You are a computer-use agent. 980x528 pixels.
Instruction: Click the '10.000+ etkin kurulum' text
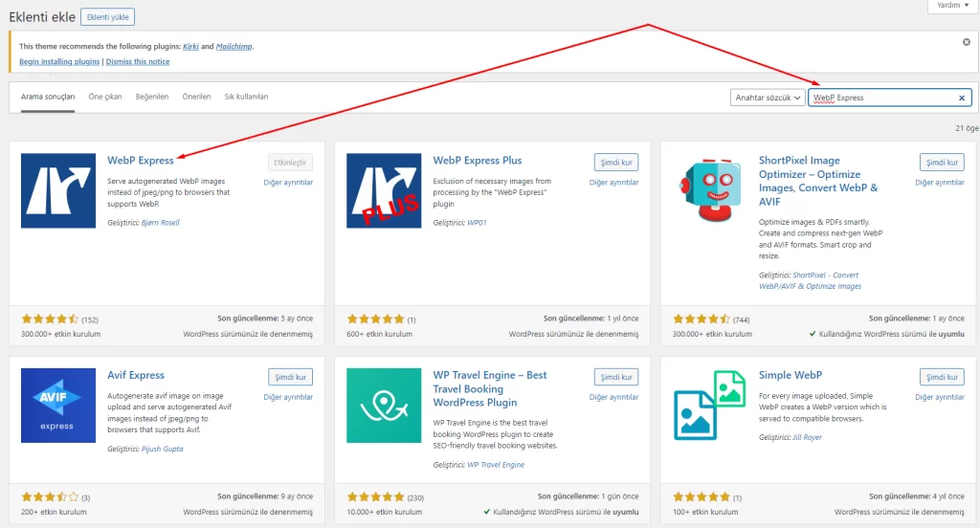(x=385, y=513)
